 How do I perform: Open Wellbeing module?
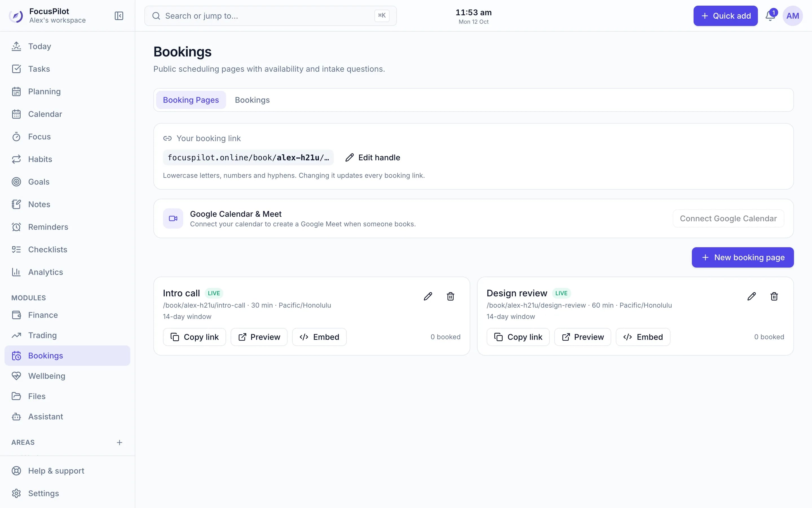(x=67, y=376)
